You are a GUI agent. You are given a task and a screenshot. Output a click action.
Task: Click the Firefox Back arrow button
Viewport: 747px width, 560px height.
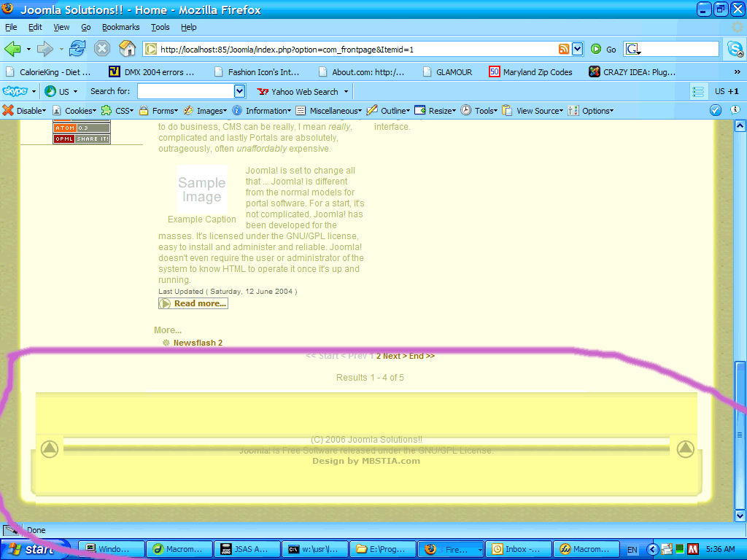coord(12,49)
